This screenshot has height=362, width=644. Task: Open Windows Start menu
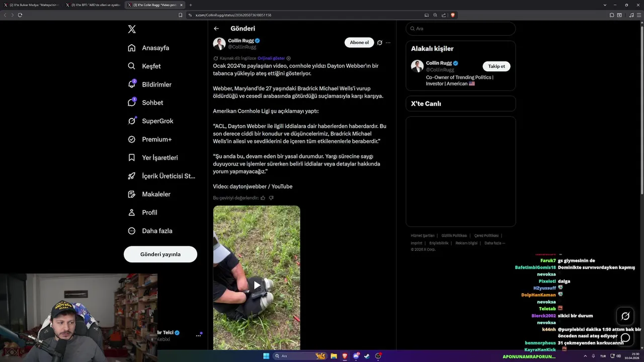pyautogui.click(x=266, y=356)
